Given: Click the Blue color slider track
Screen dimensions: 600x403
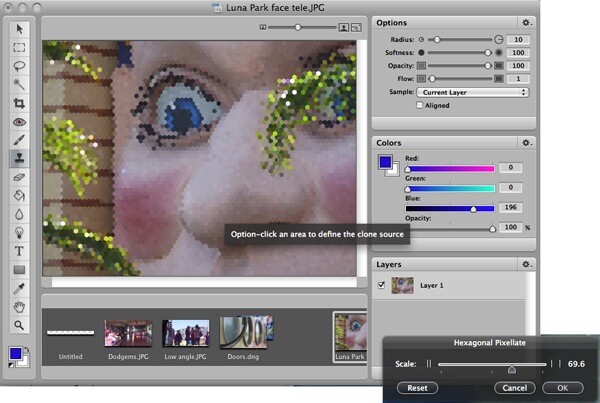Looking at the screenshot, I should click(x=450, y=209).
